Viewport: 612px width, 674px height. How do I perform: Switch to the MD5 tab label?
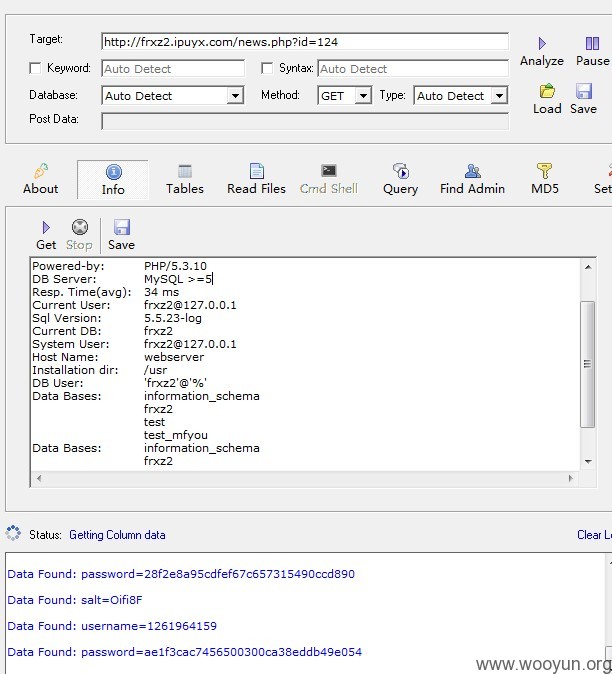pos(545,189)
